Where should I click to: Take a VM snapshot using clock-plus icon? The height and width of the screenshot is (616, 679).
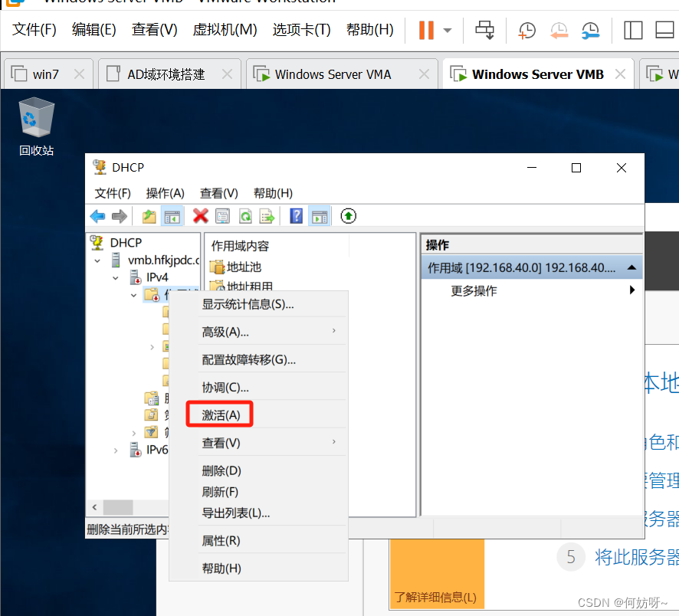click(x=527, y=30)
